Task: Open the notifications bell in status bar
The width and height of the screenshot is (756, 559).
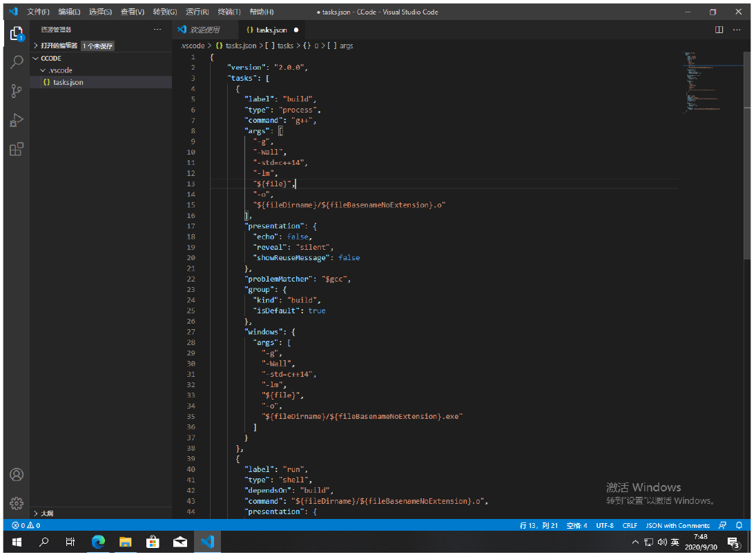Action: point(739,525)
